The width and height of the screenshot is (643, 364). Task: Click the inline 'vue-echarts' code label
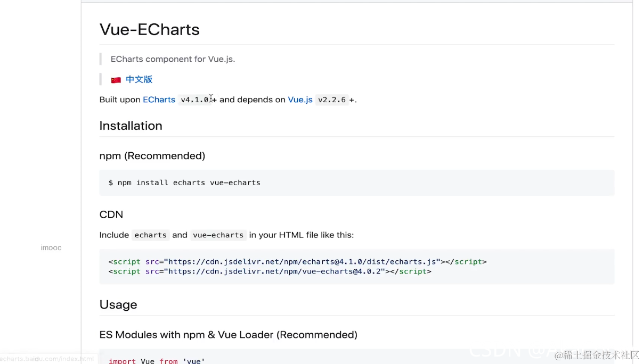click(x=218, y=235)
